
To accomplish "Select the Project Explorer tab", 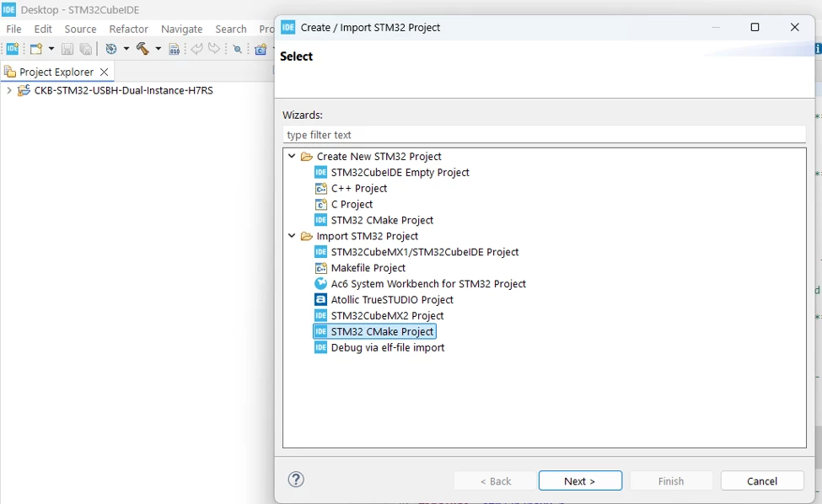I will pyautogui.click(x=56, y=72).
